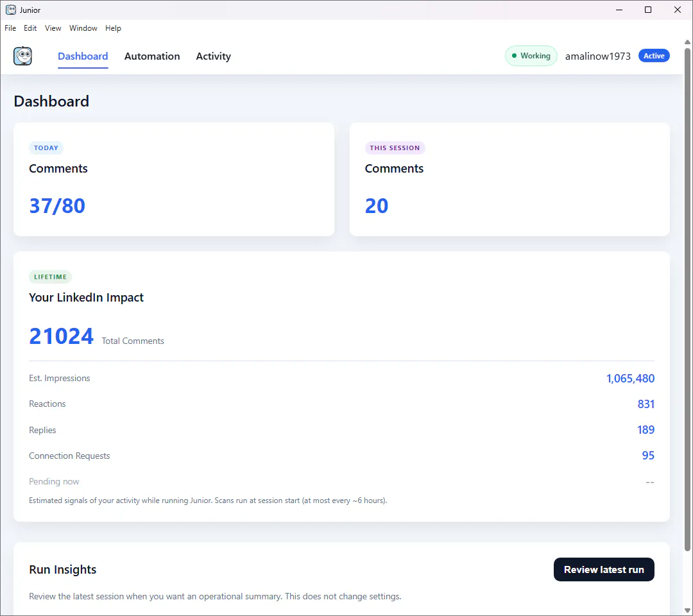Click the 189 replies value
The height and width of the screenshot is (616, 693).
[646, 429]
